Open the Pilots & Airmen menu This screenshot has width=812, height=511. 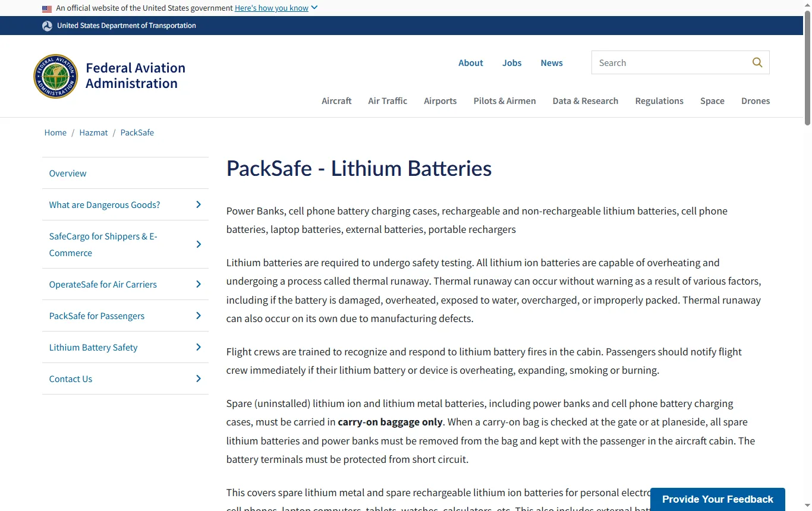505,101
